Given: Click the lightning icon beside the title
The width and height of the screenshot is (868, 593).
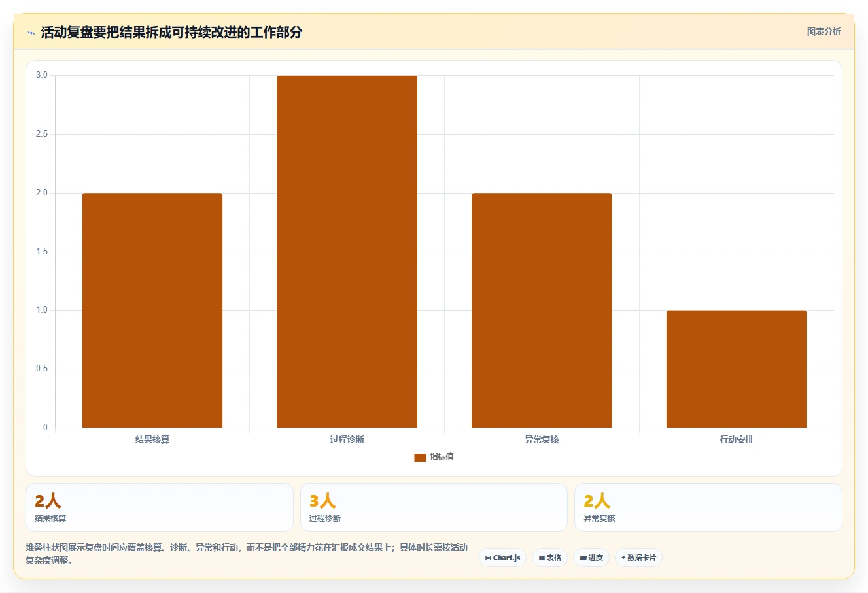Looking at the screenshot, I should click(31, 33).
